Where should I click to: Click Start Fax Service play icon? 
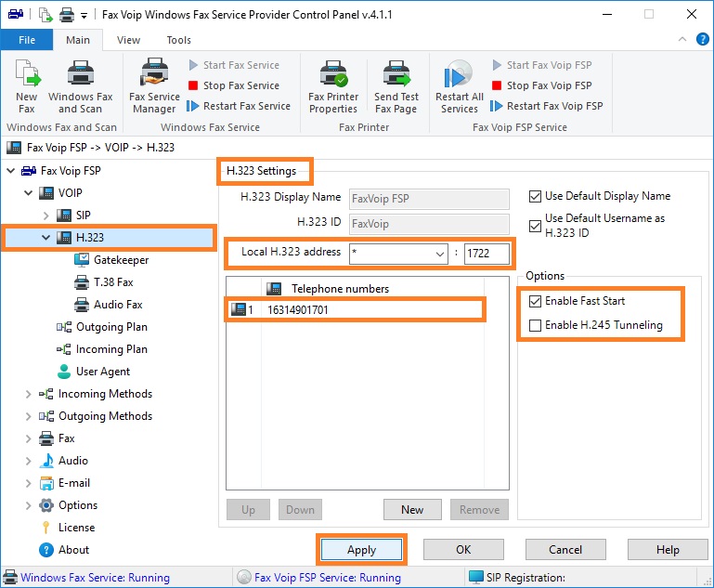(193, 65)
